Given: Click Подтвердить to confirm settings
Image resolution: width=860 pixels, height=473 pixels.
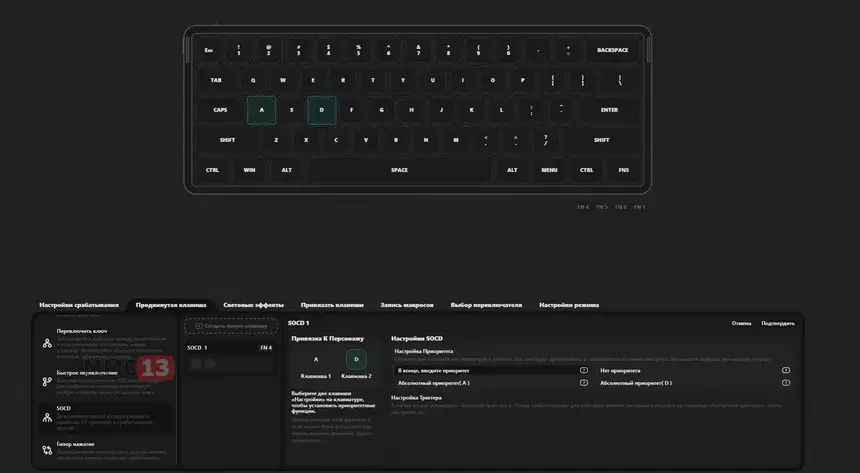Looking at the screenshot, I should click(778, 324).
